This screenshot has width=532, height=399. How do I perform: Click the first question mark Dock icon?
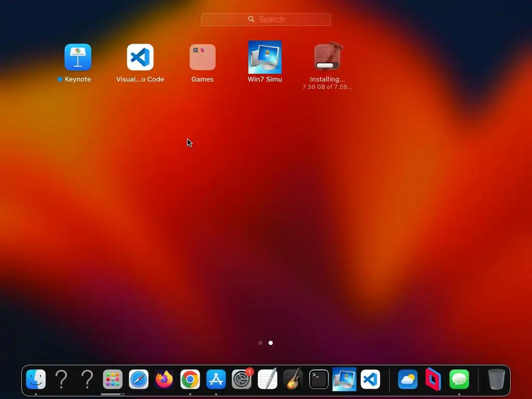[61, 379]
